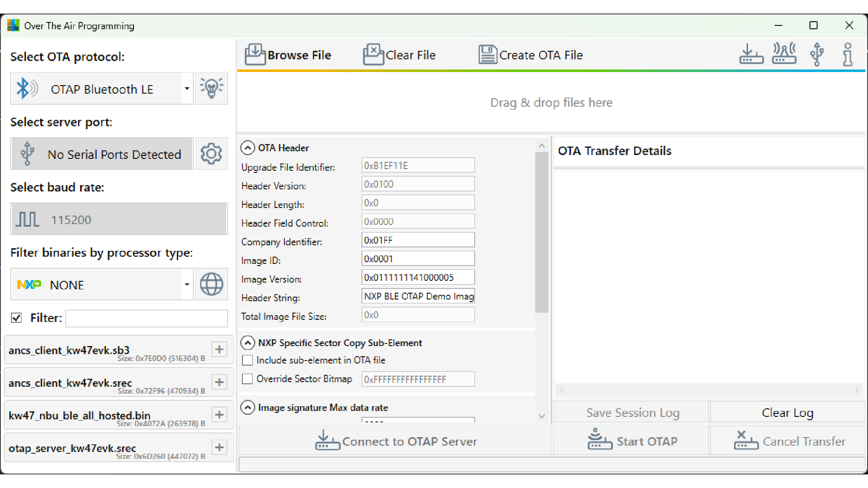The image size is (868, 488).
Task: Click Browse File in the toolbar
Action: point(288,55)
